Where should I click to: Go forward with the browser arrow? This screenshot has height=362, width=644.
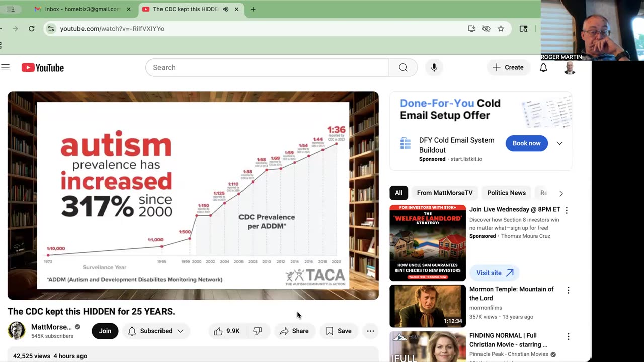tap(15, 29)
